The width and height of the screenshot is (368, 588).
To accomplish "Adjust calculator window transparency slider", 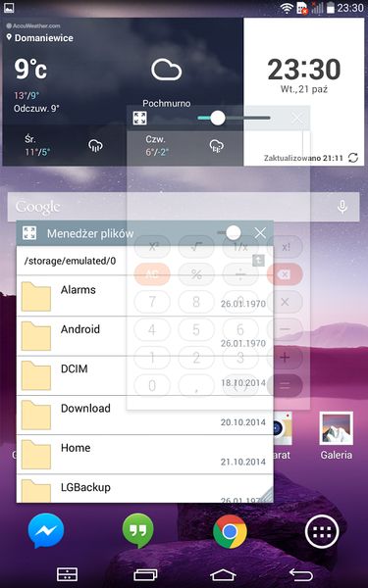I will (x=218, y=118).
